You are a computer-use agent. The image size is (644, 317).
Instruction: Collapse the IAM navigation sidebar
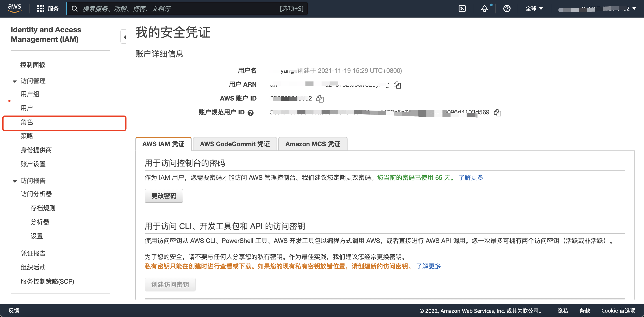[x=124, y=37]
